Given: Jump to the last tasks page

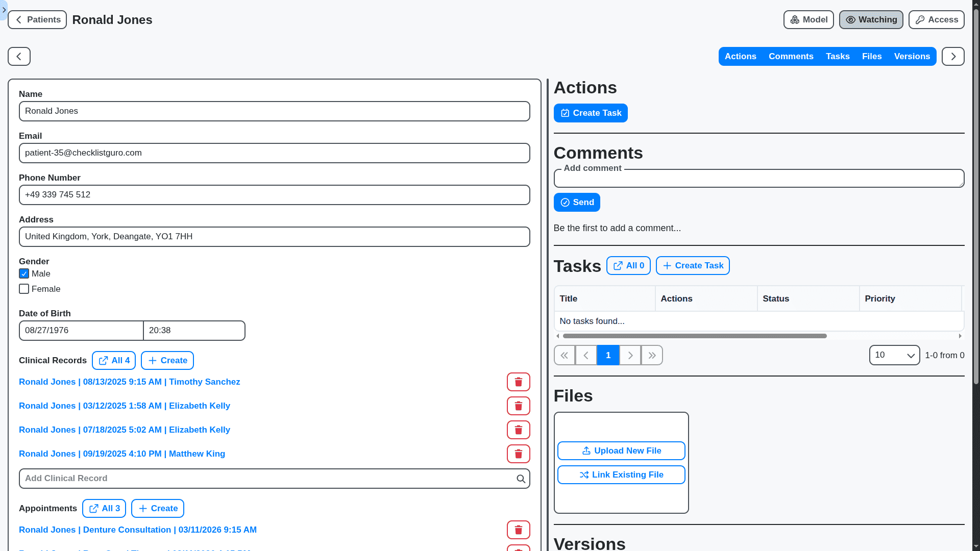Looking at the screenshot, I should click(x=652, y=355).
